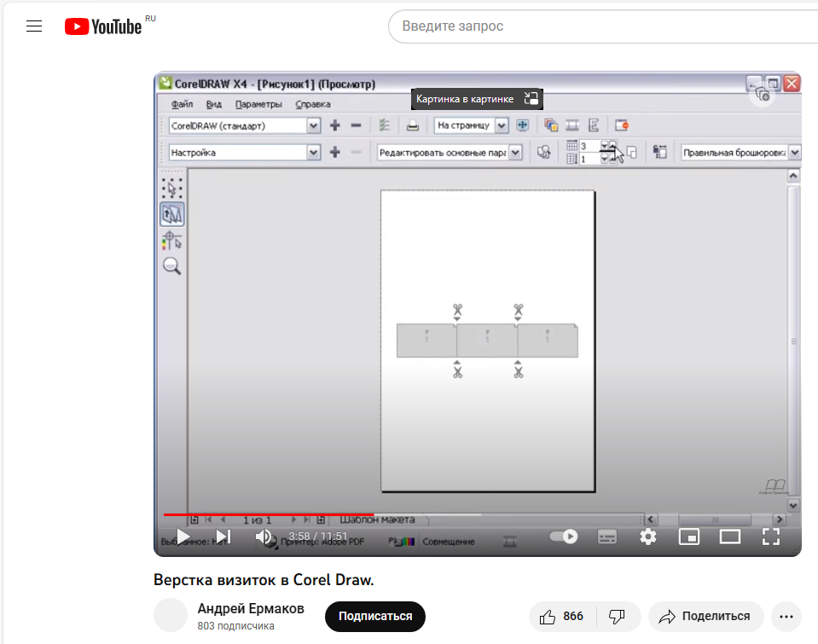Enter fullscreen mode

click(x=770, y=537)
